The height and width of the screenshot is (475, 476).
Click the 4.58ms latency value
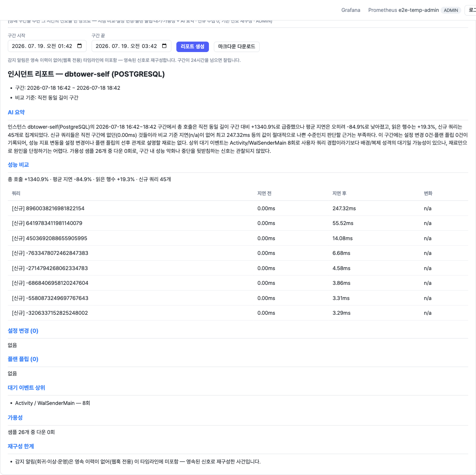point(341,268)
